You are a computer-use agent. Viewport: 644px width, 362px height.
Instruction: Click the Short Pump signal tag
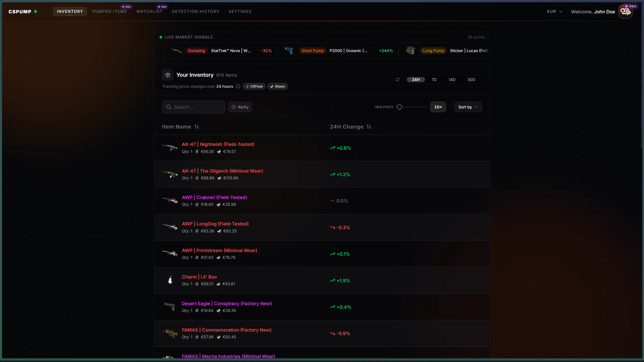pyautogui.click(x=313, y=51)
